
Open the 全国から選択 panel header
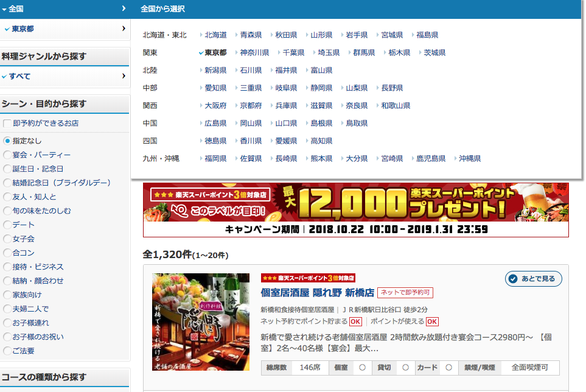coord(162,9)
